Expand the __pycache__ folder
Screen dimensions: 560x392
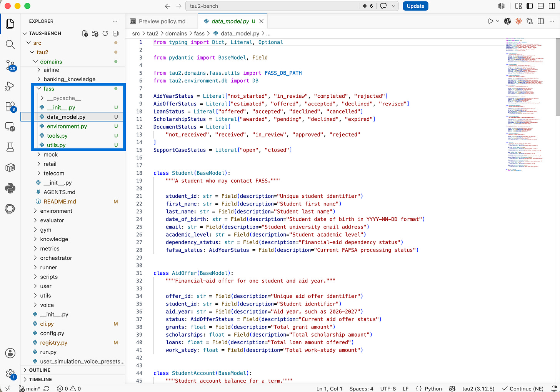point(42,98)
